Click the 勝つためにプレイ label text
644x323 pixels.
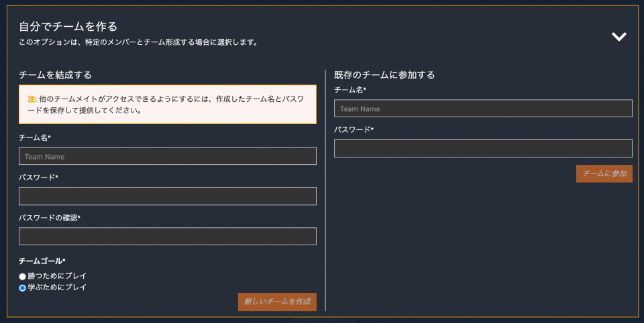coord(57,276)
